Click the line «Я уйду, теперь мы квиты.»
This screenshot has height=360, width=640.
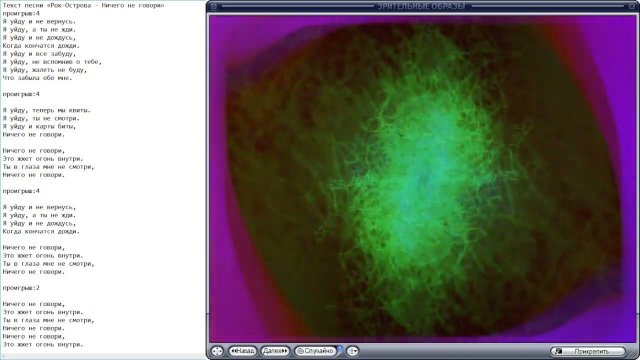(47, 110)
